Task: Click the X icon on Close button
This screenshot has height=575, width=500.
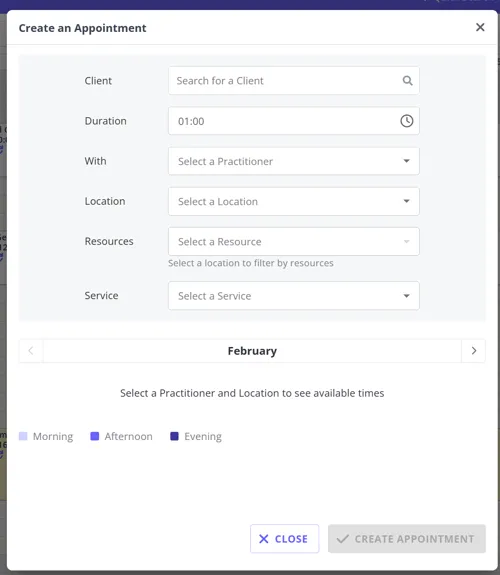Action: tap(263, 539)
